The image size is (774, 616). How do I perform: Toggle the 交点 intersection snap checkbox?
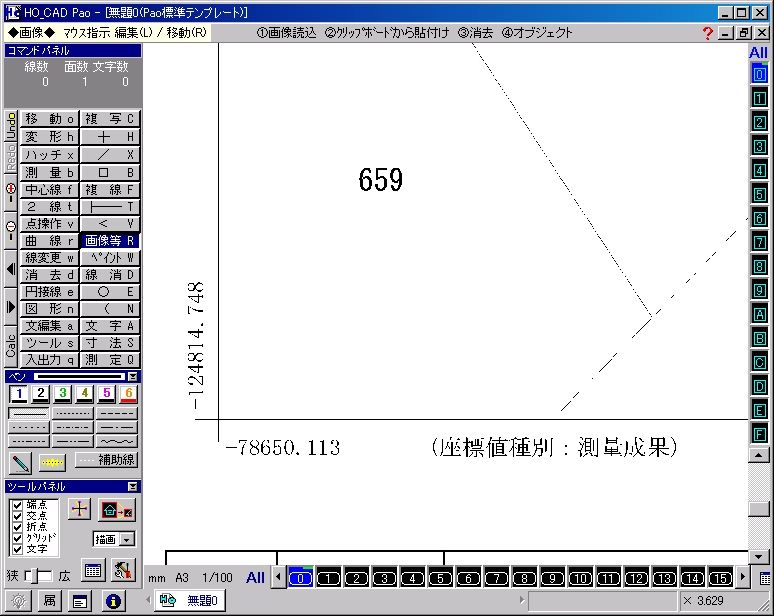(17, 516)
